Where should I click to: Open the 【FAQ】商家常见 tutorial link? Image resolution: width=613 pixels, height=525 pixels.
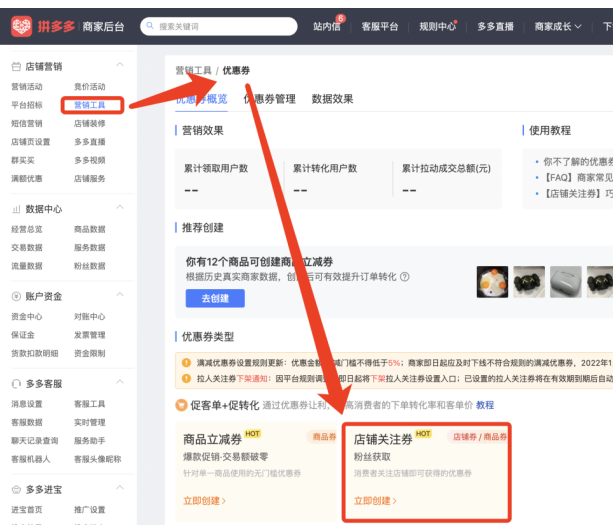(x=578, y=178)
